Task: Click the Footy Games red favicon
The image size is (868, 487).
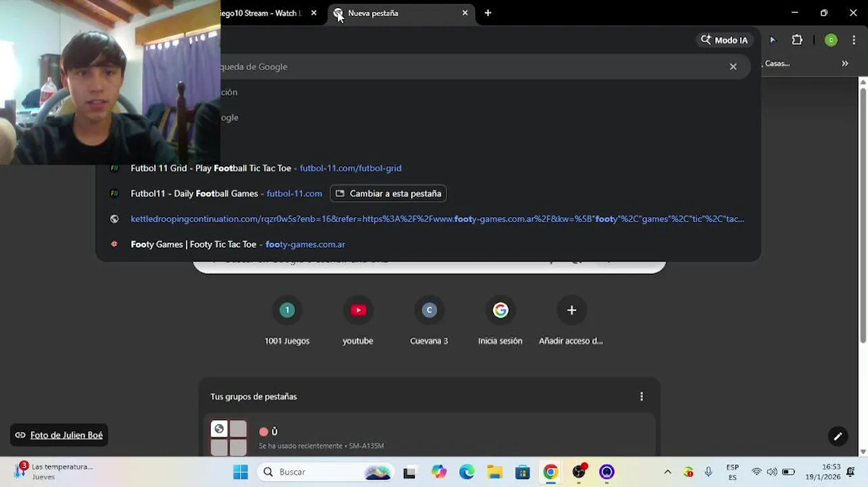Action: 114,244
